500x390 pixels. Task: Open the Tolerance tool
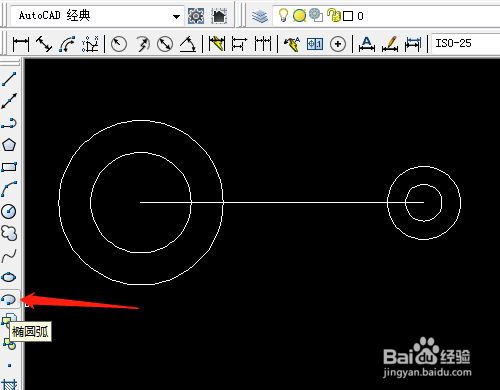click(315, 44)
